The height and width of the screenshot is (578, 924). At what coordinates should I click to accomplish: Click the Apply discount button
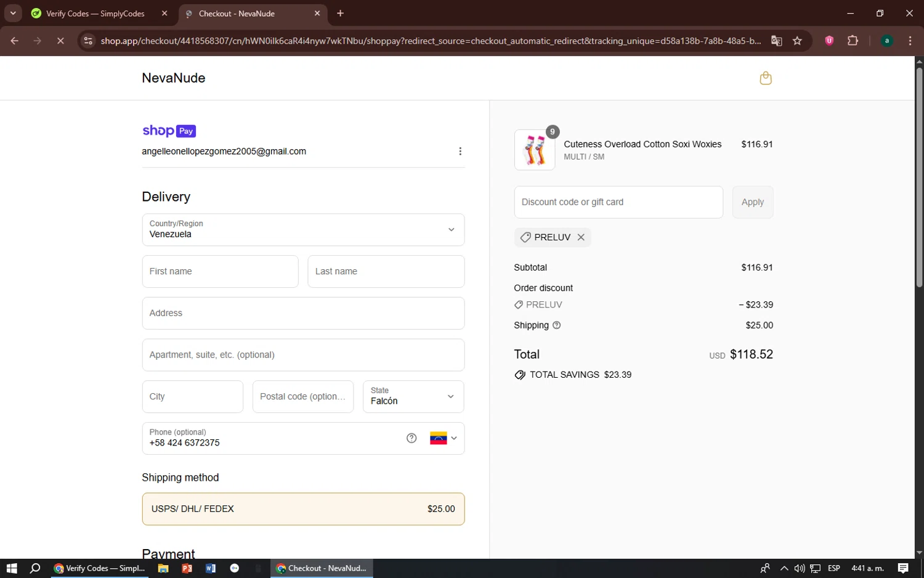(x=753, y=202)
